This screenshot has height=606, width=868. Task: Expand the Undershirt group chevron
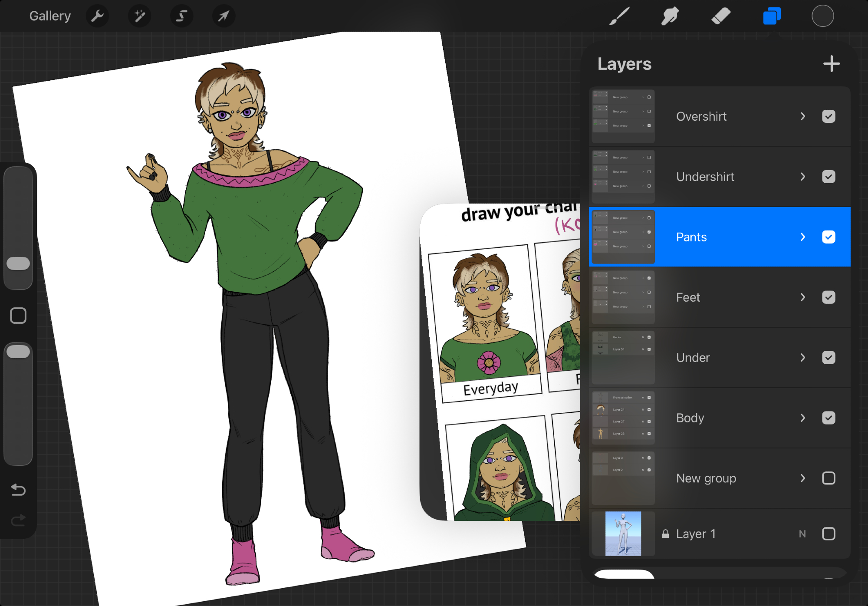click(802, 177)
